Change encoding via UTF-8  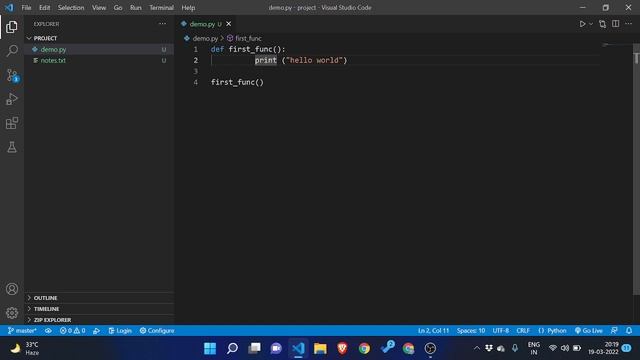tap(500, 331)
